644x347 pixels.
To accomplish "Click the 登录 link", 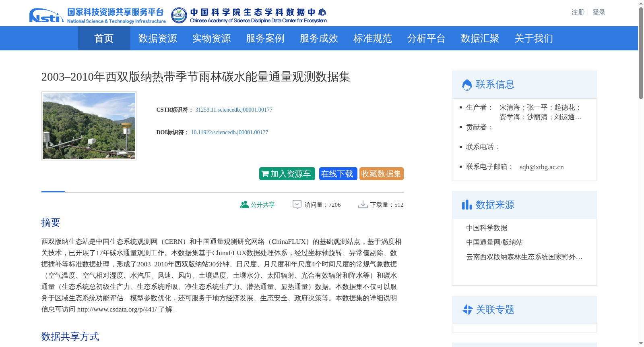I will (599, 12).
